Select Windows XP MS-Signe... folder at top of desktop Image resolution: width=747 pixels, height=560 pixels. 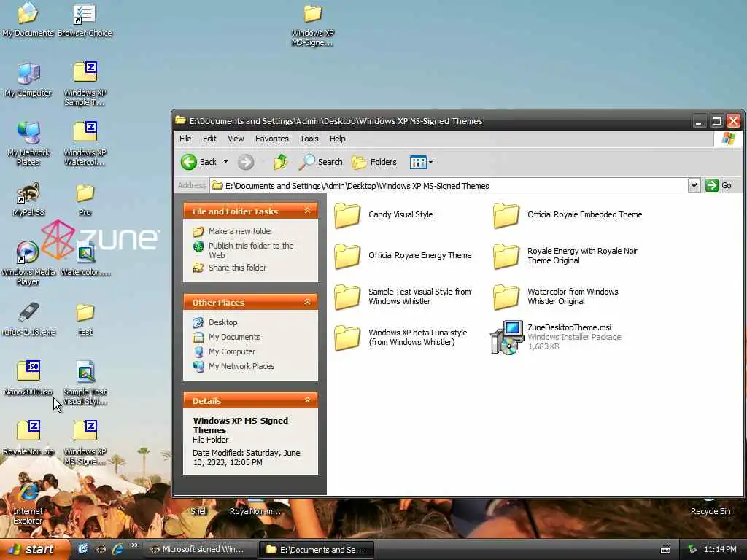pos(313,26)
